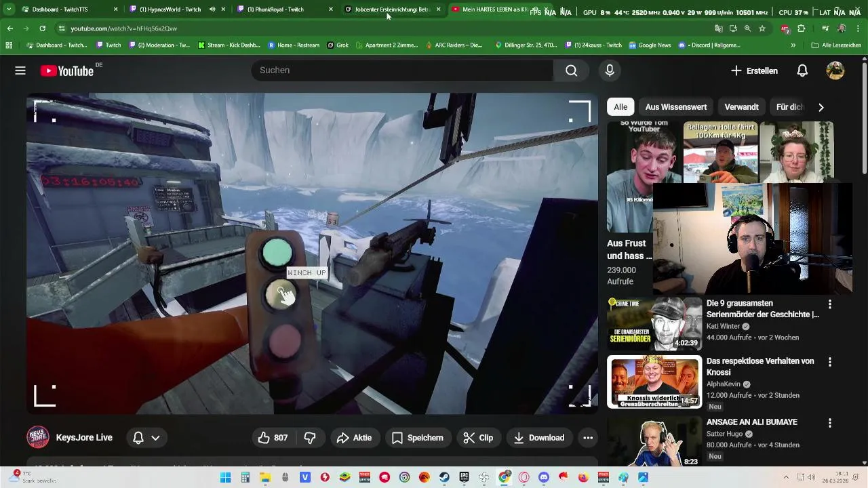The image size is (868, 488).
Task: Open Stream - Kick Dashboard bookmark
Action: [x=229, y=45]
